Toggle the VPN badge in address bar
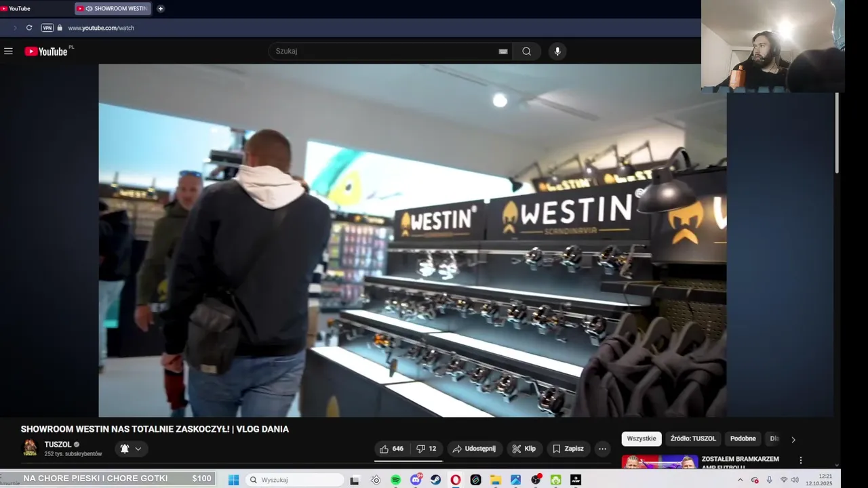Viewport: 868px width, 488px height. [47, 28]
